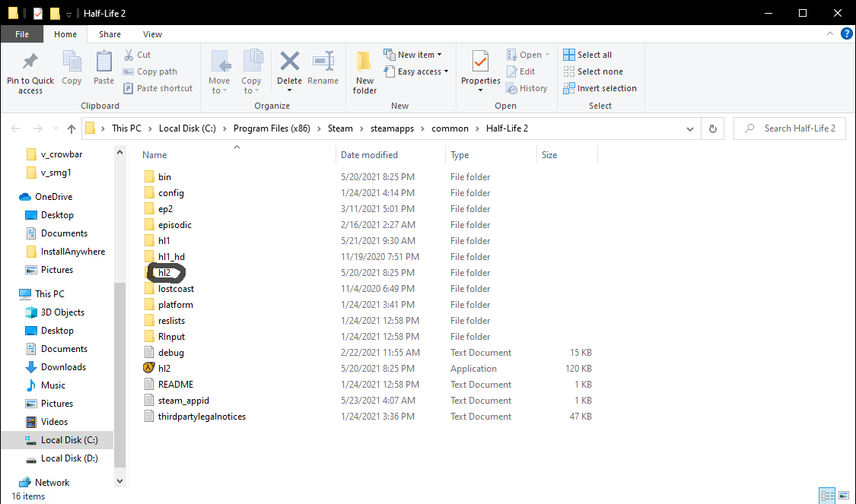Image resolution: width=856 pixels, height=504 pixels.
Task: Switch to Large icons view layout
Action: [844, 496]
